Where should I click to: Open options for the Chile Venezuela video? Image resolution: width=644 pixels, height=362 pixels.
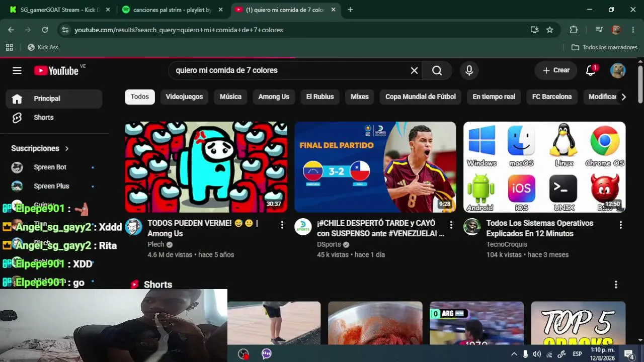coord(451,225)
